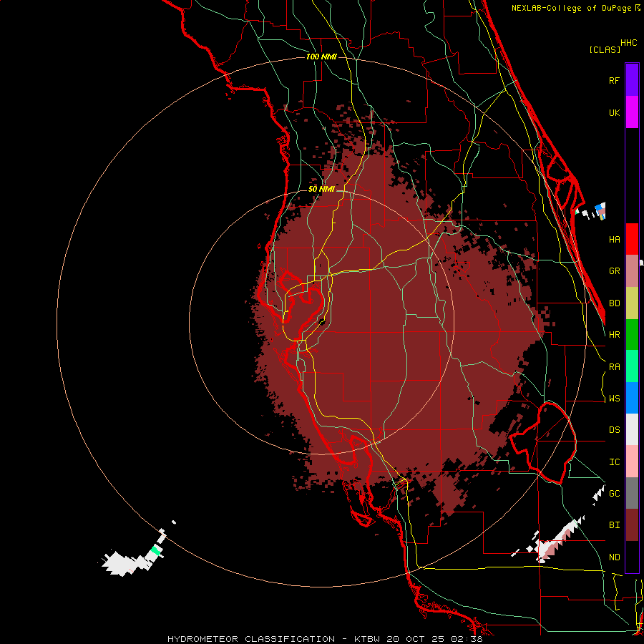Click the "RA" legend label
644x644 pixels.
(x=614, y=367)
